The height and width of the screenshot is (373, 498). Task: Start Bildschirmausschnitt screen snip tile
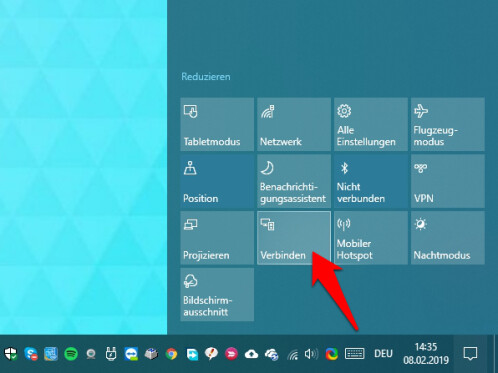click(217, 295)
